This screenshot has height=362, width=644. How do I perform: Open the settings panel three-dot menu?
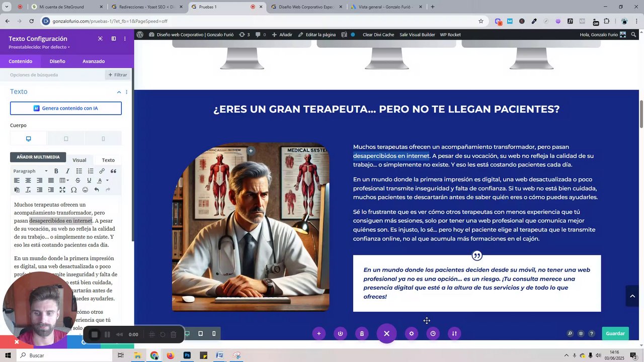click(x=125, y=39)
